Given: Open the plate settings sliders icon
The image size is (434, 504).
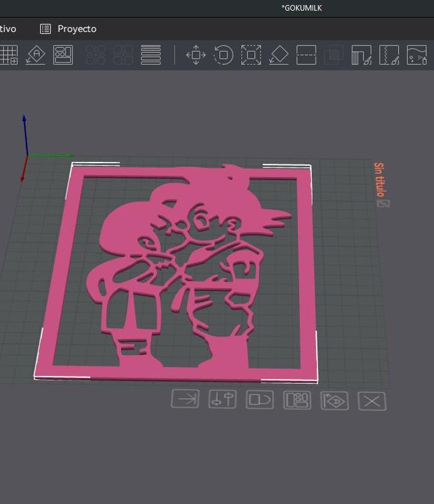Looking at the screenshot, I should (222, 399).
